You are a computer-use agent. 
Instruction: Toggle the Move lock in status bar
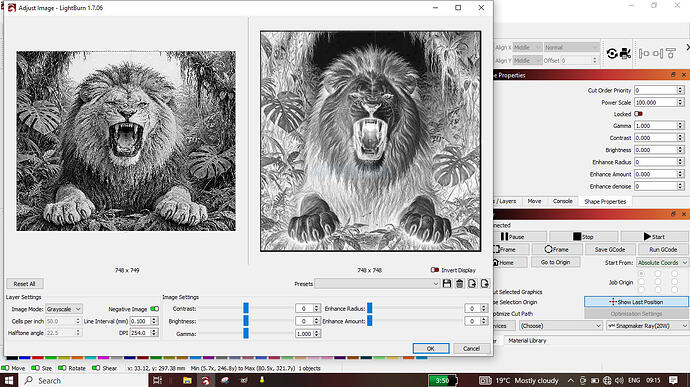(x=5, y=368)
